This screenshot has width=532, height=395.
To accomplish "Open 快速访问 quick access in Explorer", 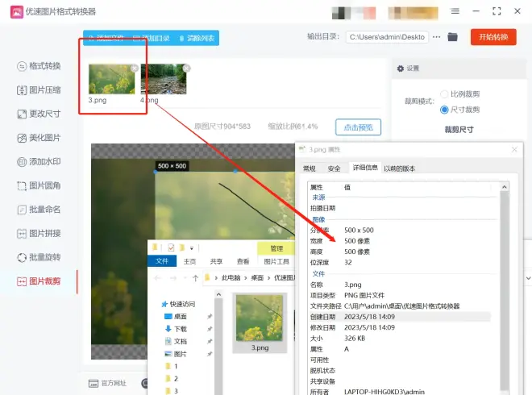I will point(178,304).
